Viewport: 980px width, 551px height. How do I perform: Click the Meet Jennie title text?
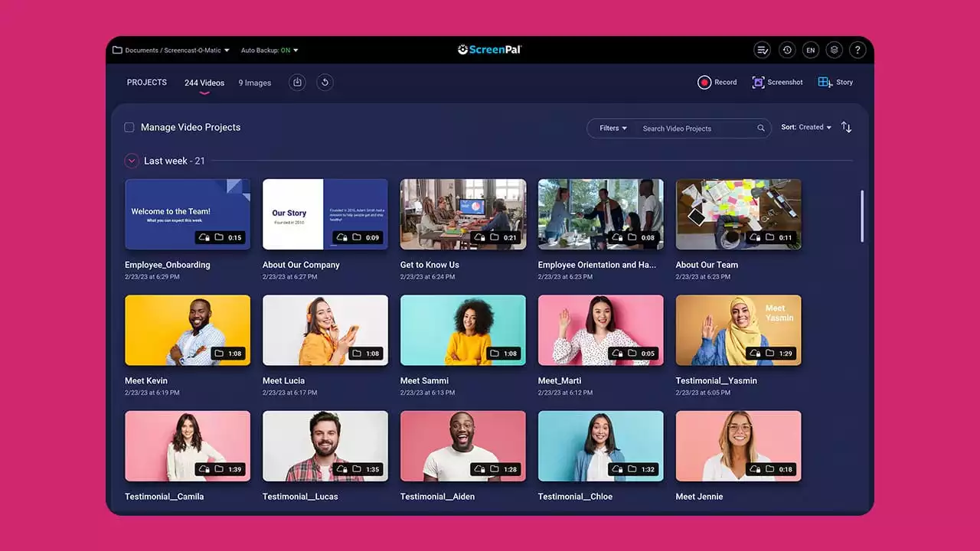tap(699, 497)
